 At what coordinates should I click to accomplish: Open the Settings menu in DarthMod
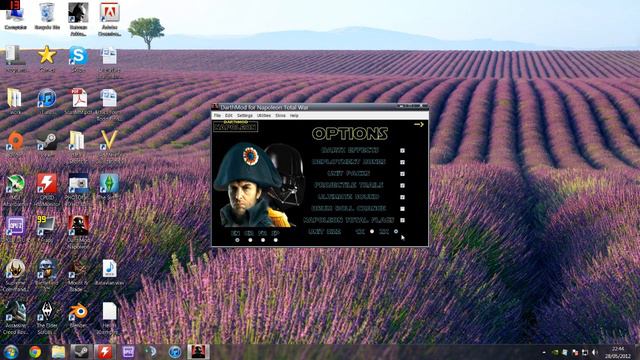[x=245, y=116]
